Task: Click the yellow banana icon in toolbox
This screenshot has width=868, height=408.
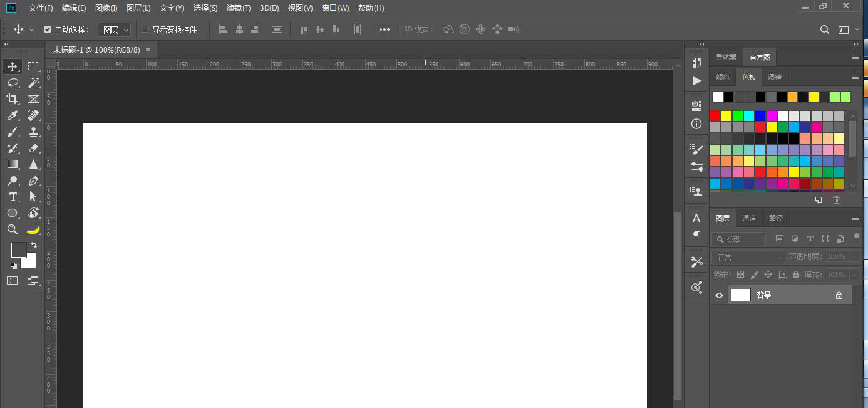Action: click(x=33, y=229)
